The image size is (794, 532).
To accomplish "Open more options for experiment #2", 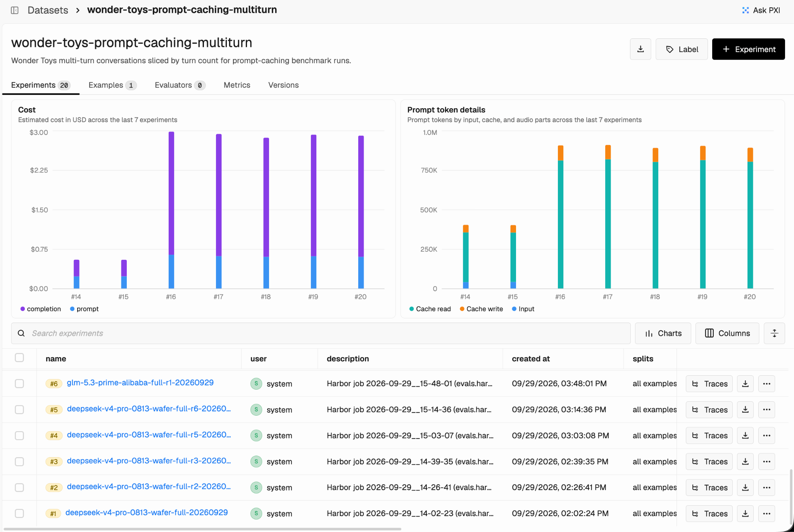I will point(766,487).
